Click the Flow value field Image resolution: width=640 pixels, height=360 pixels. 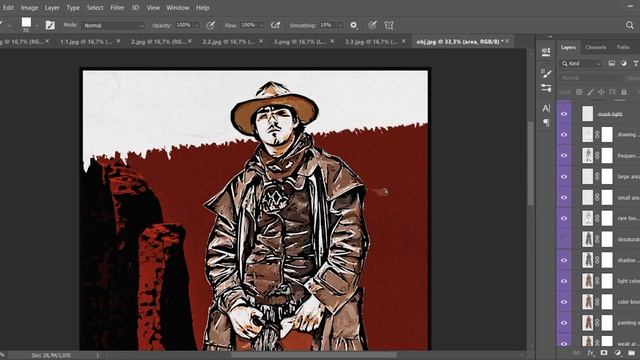[248, 25]
